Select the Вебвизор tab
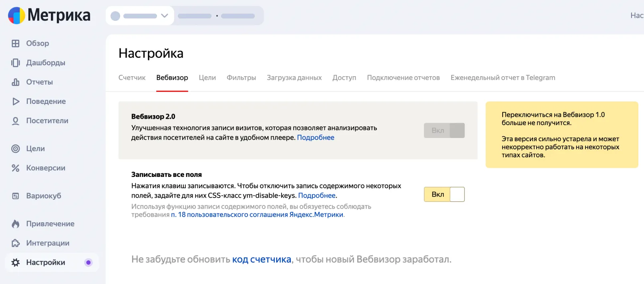The image size is (644, 284). (172, 77)
